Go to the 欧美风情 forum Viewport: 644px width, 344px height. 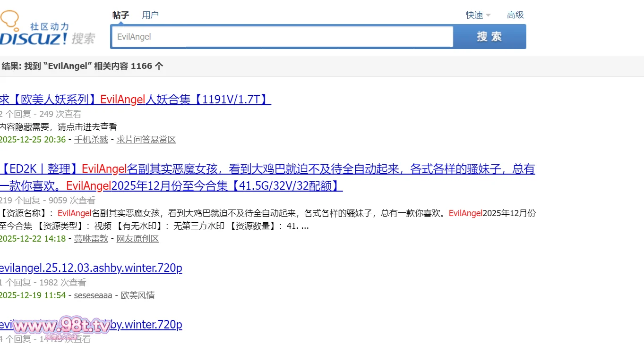pyautogui.click(x=137, y=295)
